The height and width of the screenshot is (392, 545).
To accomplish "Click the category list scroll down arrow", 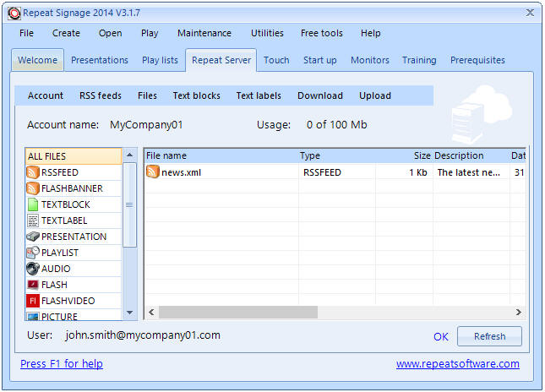I will coord(129,313).
